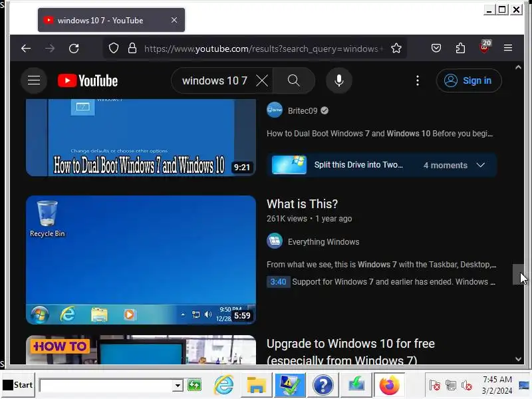Open the green download arrow taskbar icon
This screenshot has height=399, width=532.
[356, 385]
